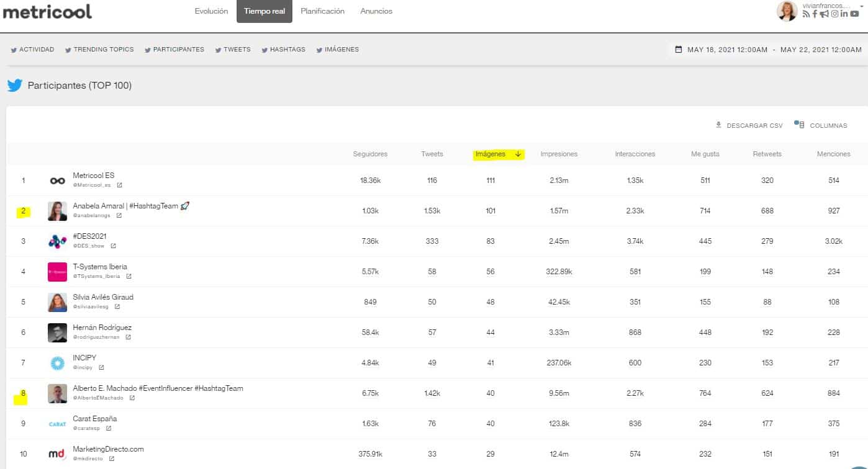Expand the account dropdown arrow
Viewport: 868px width, 469px height.
(862, 6)
